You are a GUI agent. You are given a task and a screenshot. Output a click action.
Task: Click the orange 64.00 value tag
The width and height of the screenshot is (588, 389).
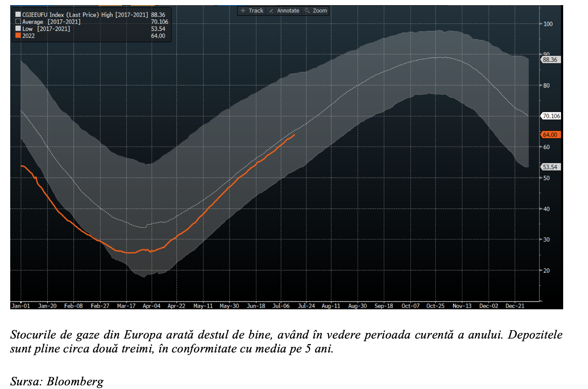(x=550, y=135)
